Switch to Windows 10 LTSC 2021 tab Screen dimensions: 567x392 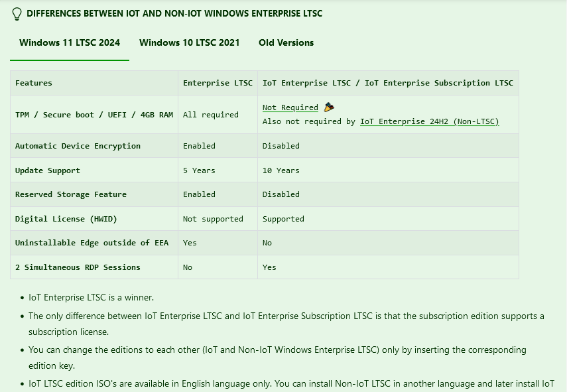click(x=190, y=42)
